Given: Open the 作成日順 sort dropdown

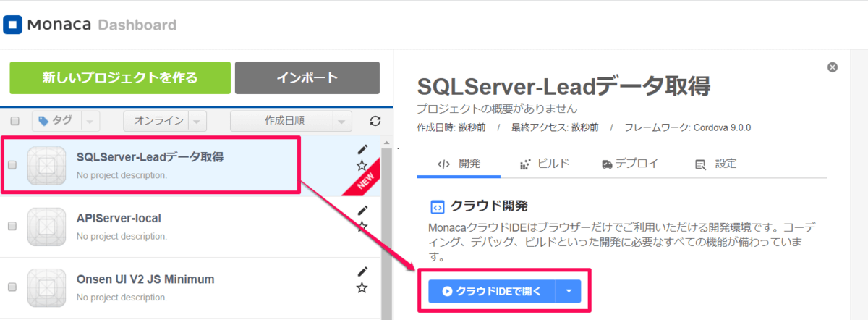Looking at the screenshot, I should click(291, 121).
